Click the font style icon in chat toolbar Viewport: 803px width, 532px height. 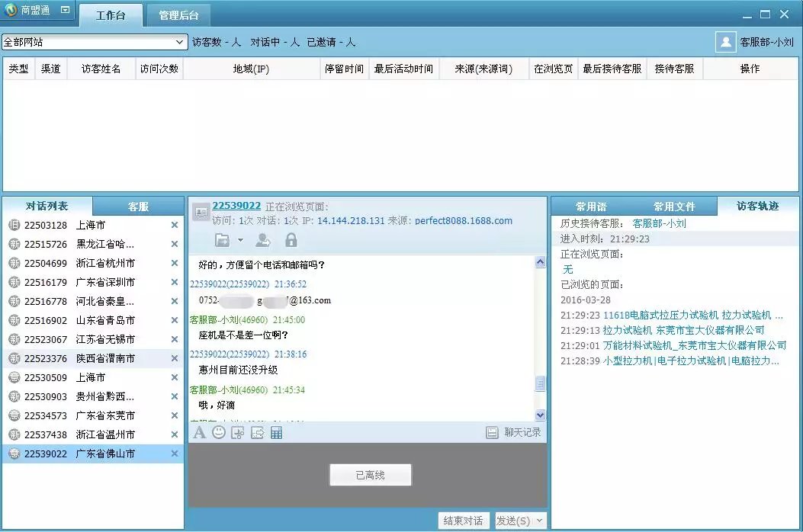pyautogui.click(x=199, y=433)
